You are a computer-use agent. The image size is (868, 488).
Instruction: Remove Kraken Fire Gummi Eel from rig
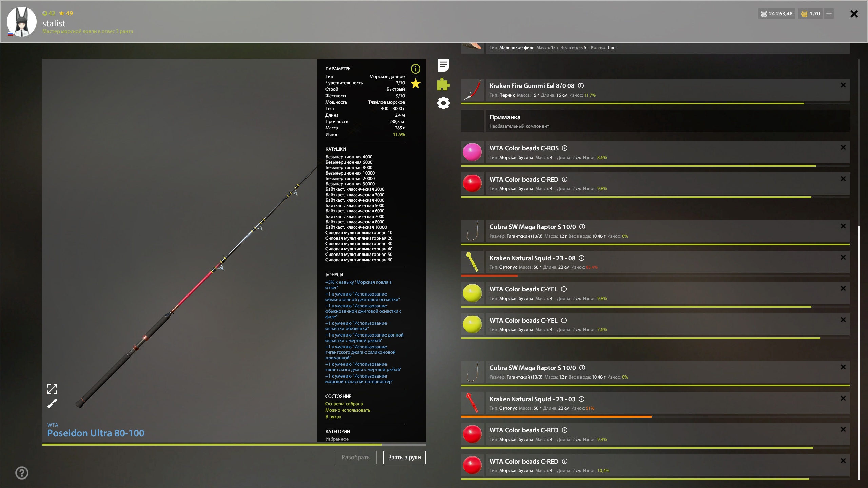pos(843,85)
